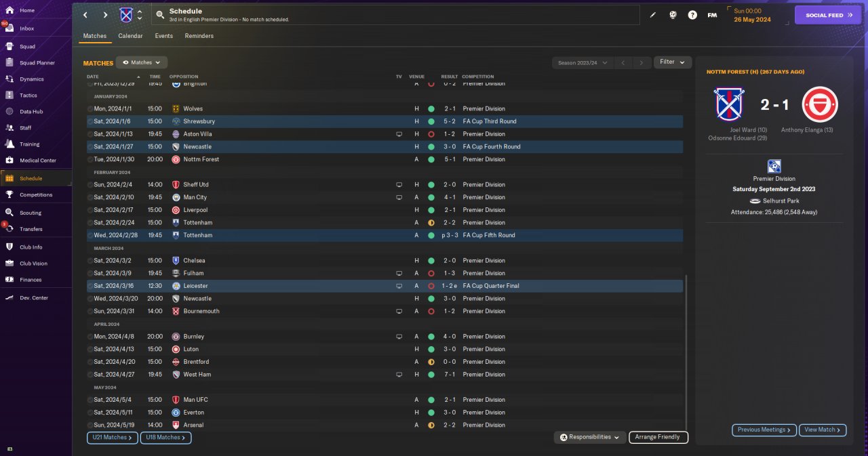Go back with the left navigation arrow

coord(85,15)
